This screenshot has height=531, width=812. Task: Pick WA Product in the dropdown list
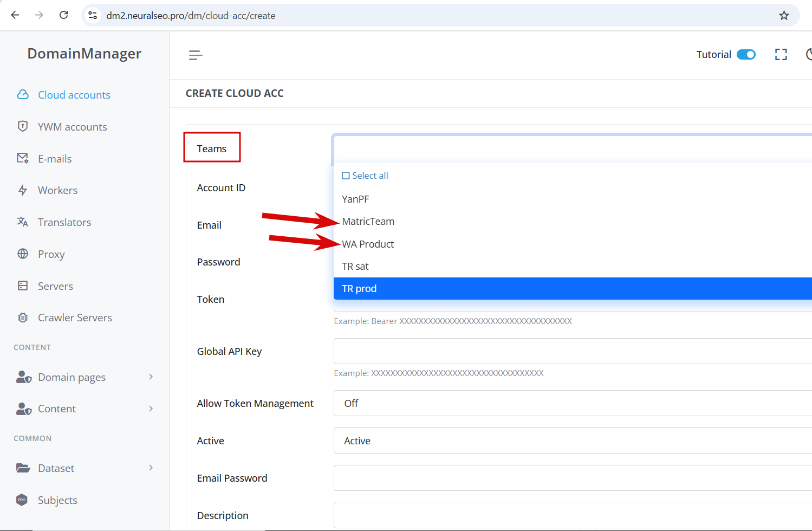pos(368,244)
